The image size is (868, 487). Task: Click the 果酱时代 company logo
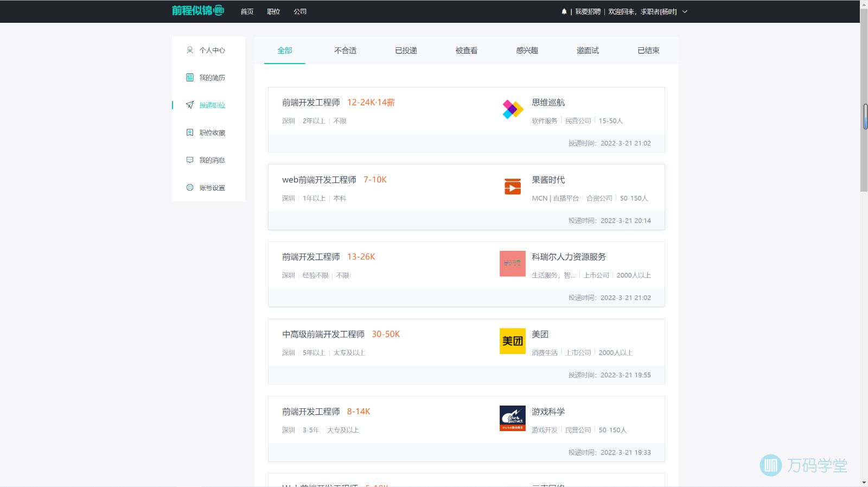click(x=513, y=186)
